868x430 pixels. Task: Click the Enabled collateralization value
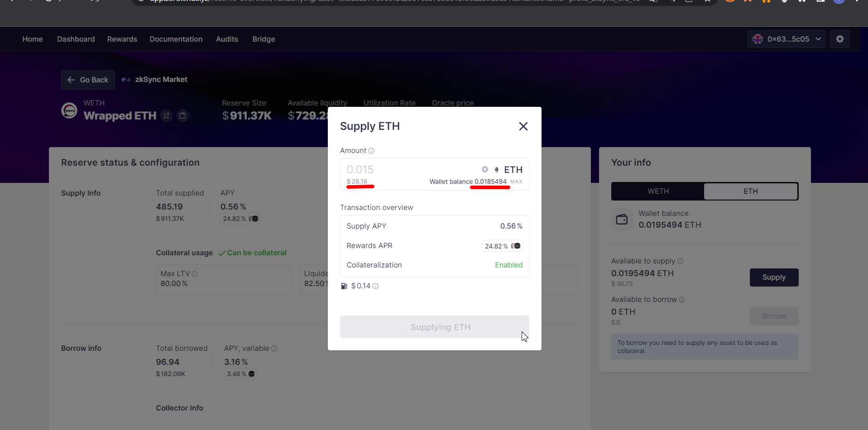(x=508, y=265)
